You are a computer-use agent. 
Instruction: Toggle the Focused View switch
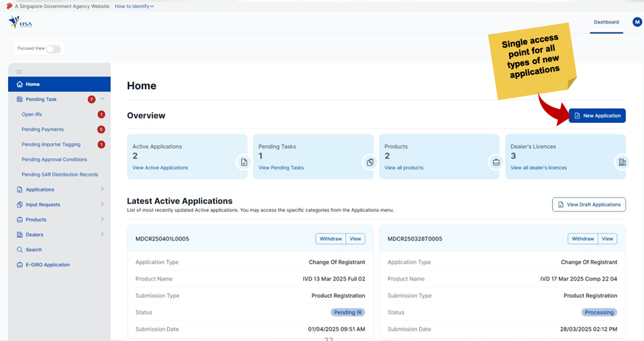coord(53,49)
